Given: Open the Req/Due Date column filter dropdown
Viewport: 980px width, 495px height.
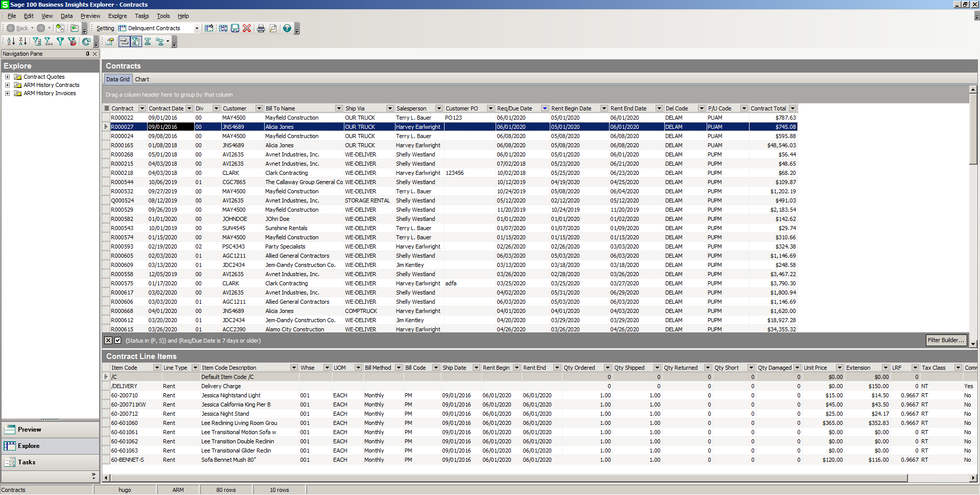Looking at the screenshot, I should pyautogui.click(x=545, y=108).
